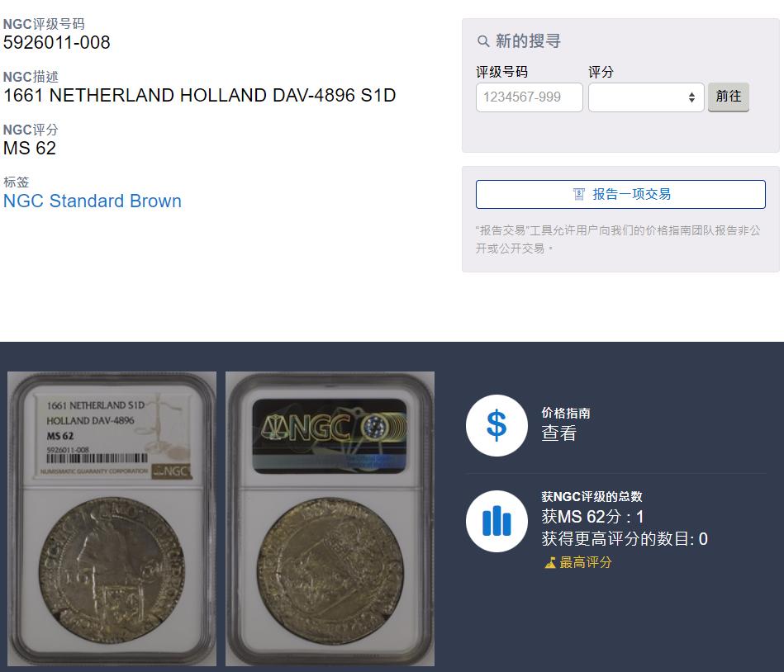Click the bar chart census icon
Image resolution: width=784 pixels, height=672 pixels.
497,521
